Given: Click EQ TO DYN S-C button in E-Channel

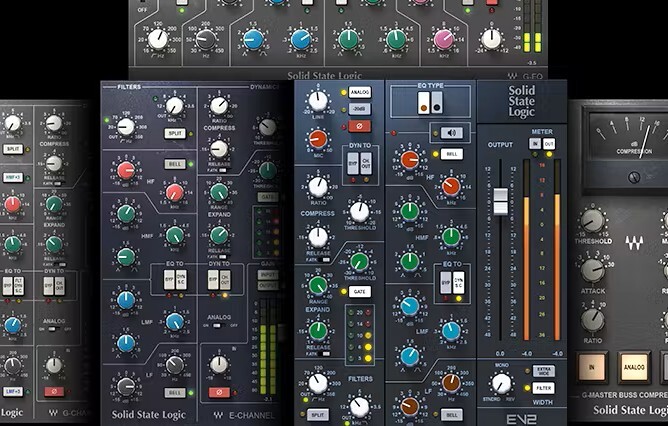Looking at the screenshot, I should click(181, 279).
